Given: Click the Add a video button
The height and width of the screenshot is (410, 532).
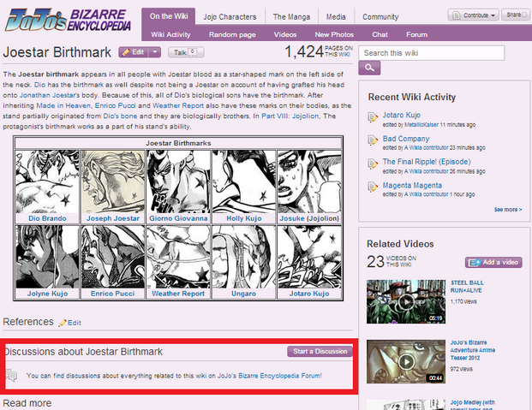Looking at the screenshot, I should [493, 262].
